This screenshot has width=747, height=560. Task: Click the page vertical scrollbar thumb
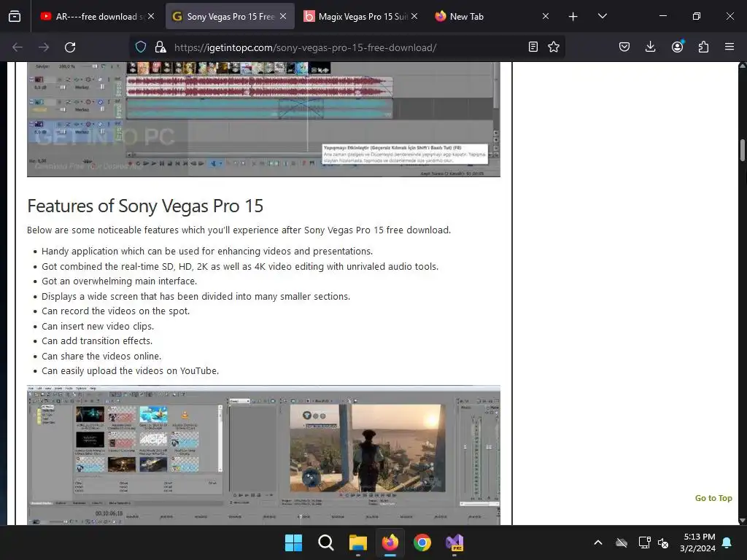point(742,150)
